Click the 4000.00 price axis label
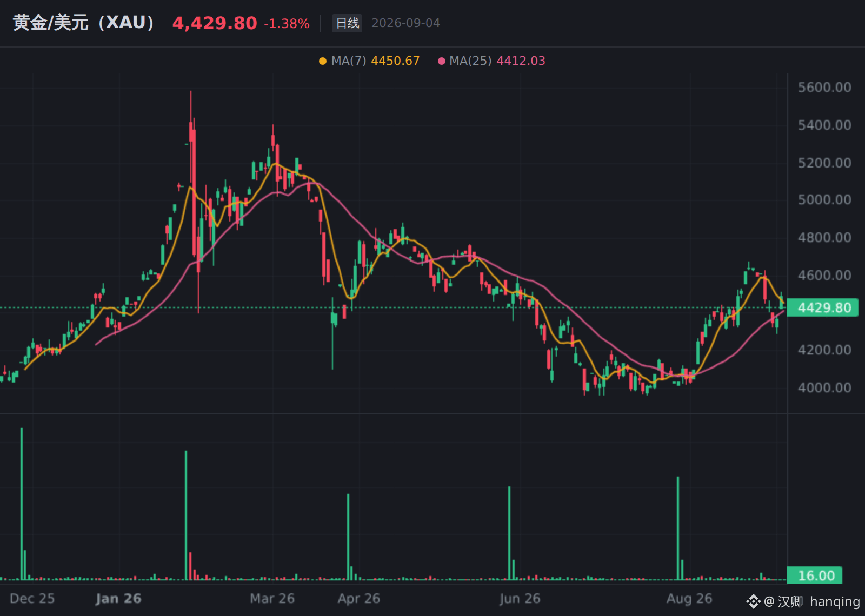 pos(825,388)
